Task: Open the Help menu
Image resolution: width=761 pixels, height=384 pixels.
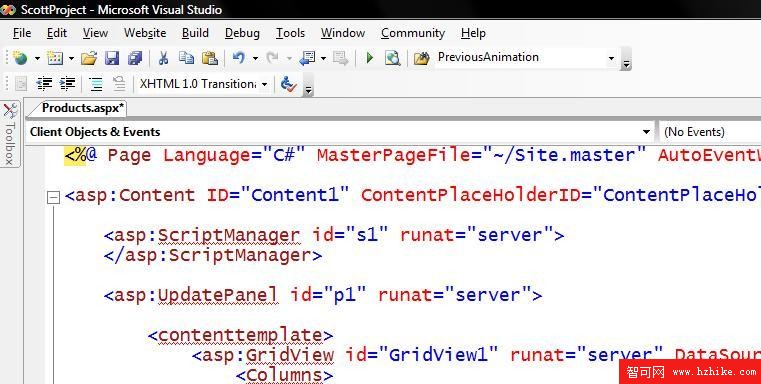Action: click(473, 33)
